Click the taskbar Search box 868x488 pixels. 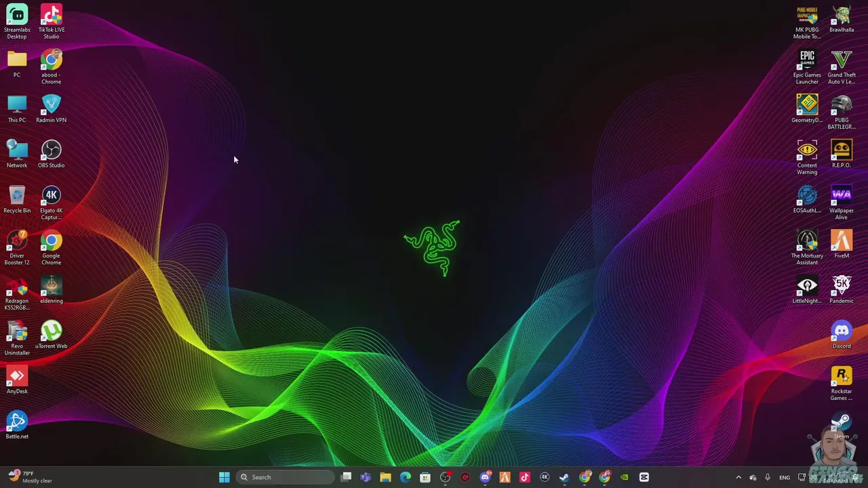click(x=287, y=477)
